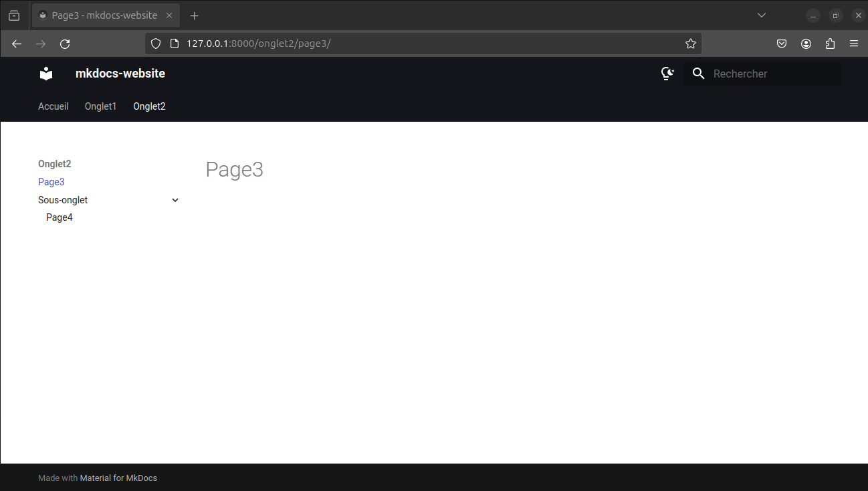Image resolution: width=868 pixels, height=491 pixels.
Task: Expand the list all tabs dropdown
Action: pos(761,15)
